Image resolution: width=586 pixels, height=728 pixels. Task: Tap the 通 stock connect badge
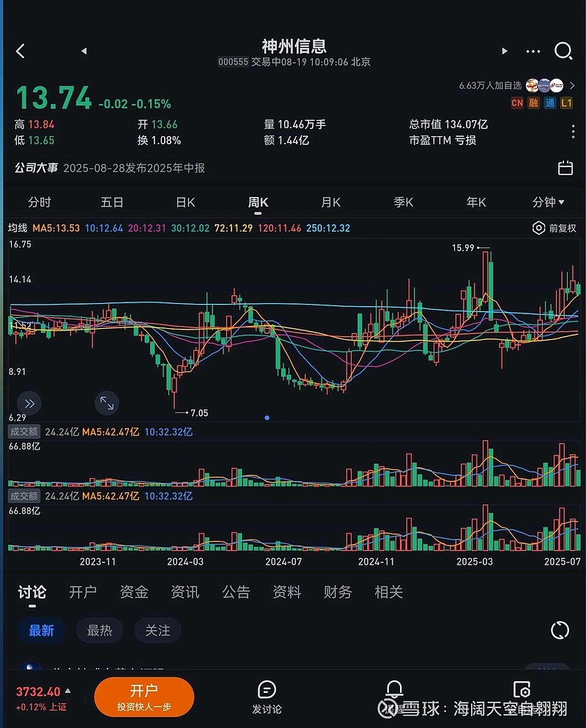[550, 103]
